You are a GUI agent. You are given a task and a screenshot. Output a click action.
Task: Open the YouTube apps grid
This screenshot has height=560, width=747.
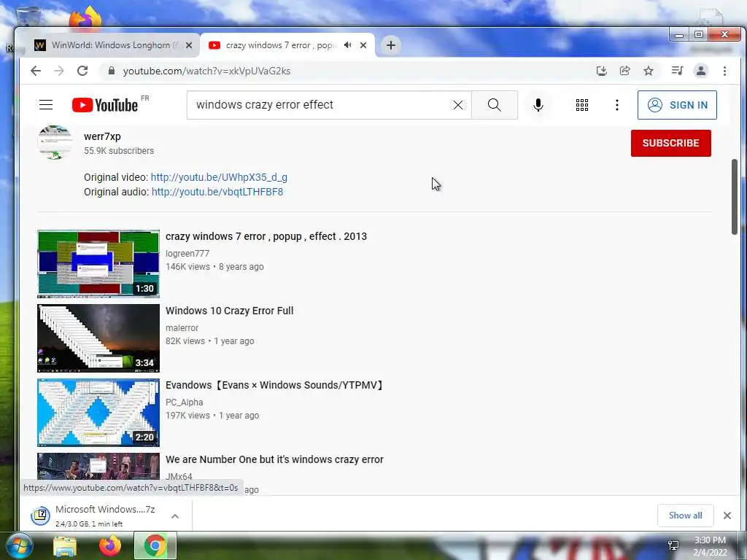(581, 105)
